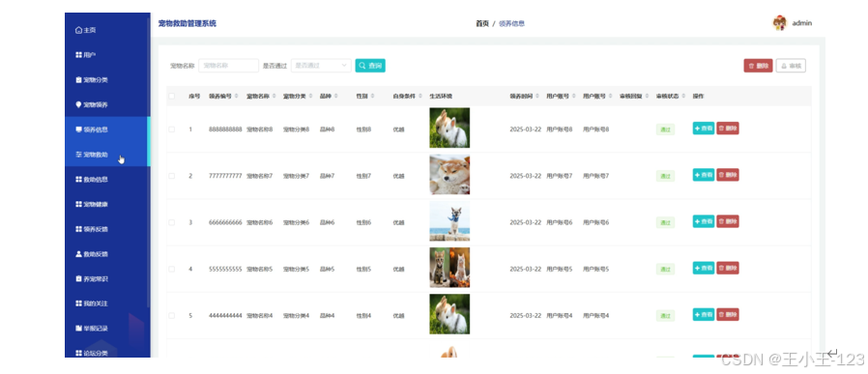The height and width of the screenshot is (374, 868).
Task: Click the 宠物救助管理系统 title text
Action: [188, 23]
